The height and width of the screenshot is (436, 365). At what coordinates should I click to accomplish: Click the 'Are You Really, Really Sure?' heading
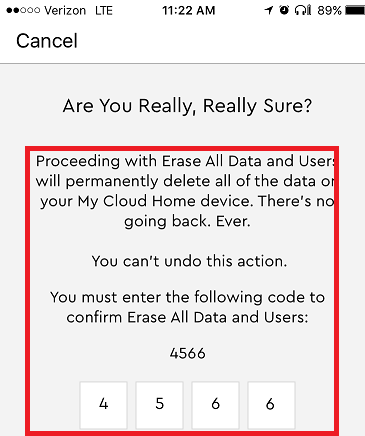click(x=187, y=106)
